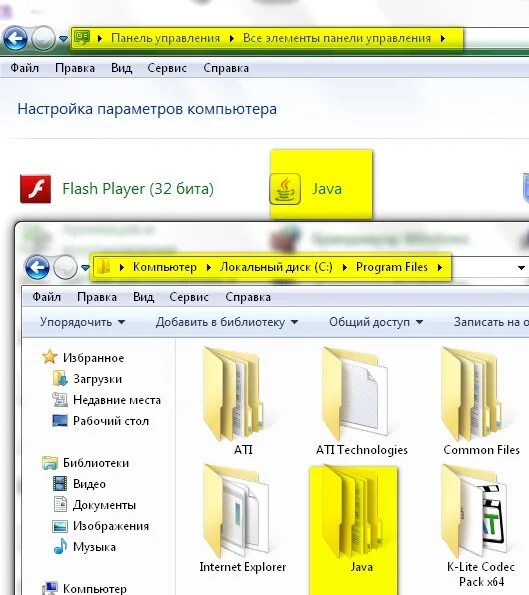The height and width of the screenshot is (595, 529).
Task: Select Загрузки in navigation pane
Action: click(x=98, y=379)
